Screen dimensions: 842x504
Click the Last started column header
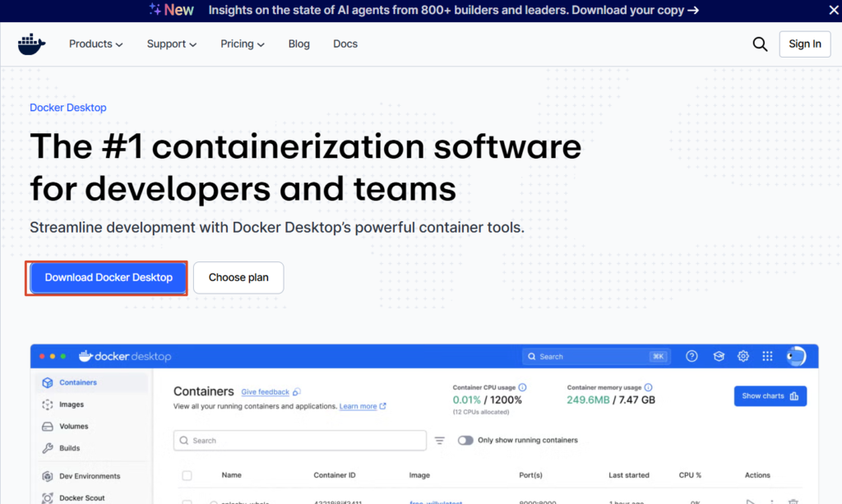[629, 475]
